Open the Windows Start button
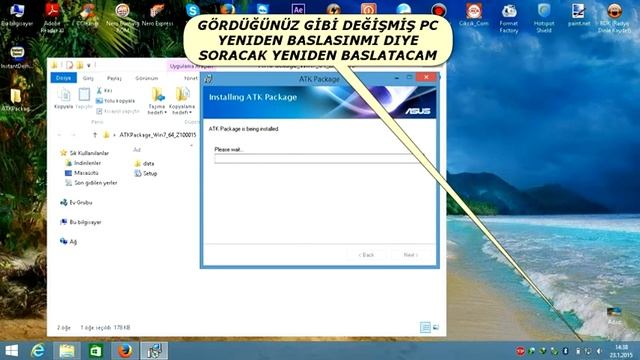This screenshot has width=640, height=360. [11, 351]
